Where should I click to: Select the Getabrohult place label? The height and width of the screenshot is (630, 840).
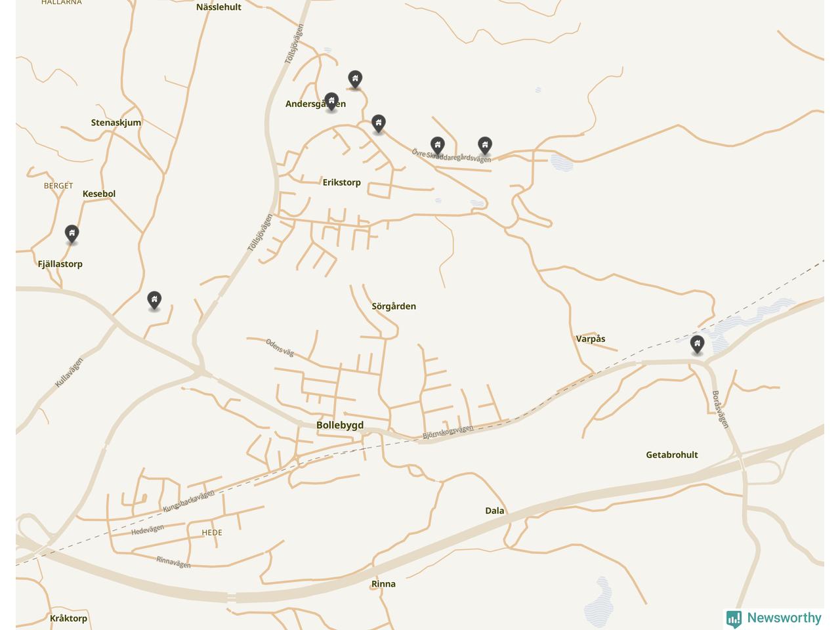(x=672, y=455)
